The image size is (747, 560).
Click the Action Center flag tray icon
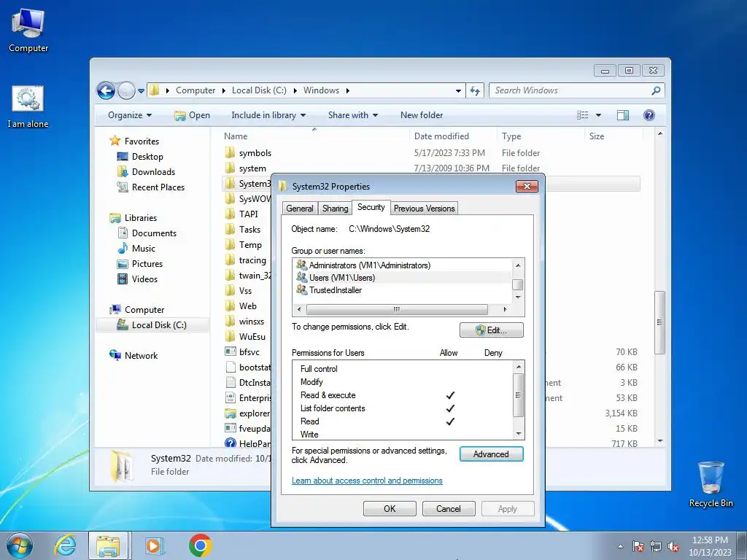638,547
